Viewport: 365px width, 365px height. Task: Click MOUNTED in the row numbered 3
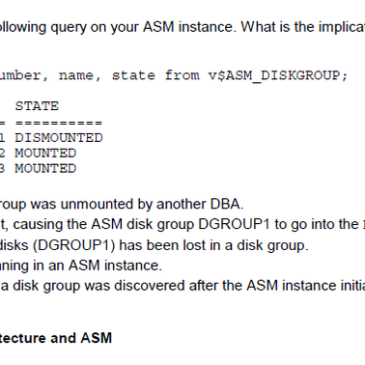tap(46, 168)
